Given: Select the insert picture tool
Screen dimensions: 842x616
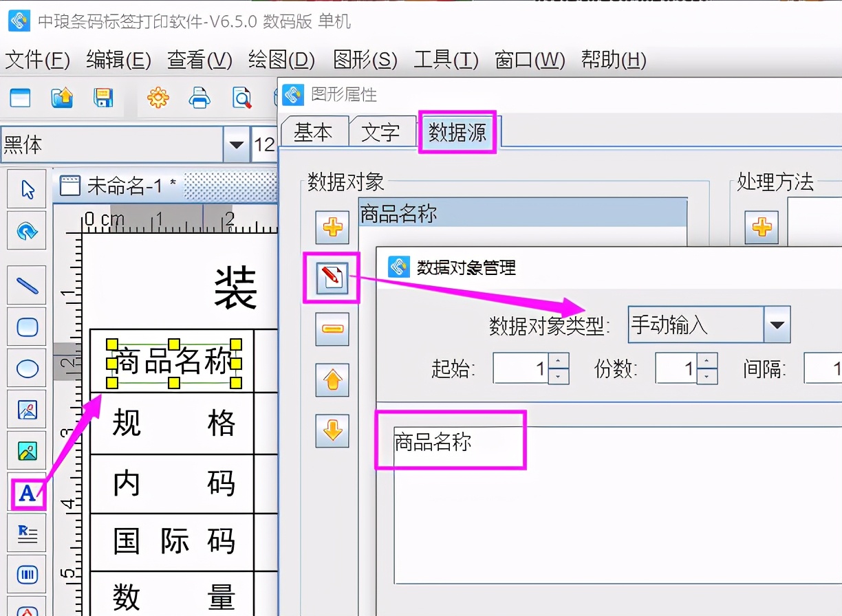Looking at the screenshot, I should (x=27, y=452).
